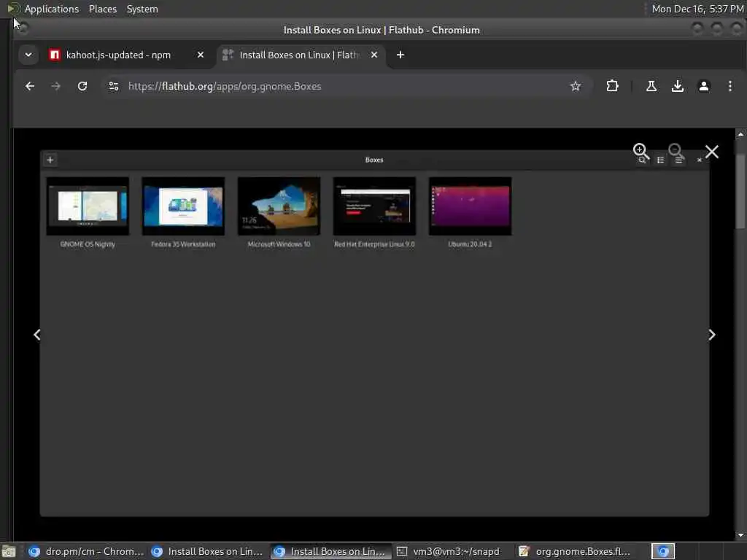747x560 pixels.
Task: Click the scrollbar down arrow
Action: [740, 535]
